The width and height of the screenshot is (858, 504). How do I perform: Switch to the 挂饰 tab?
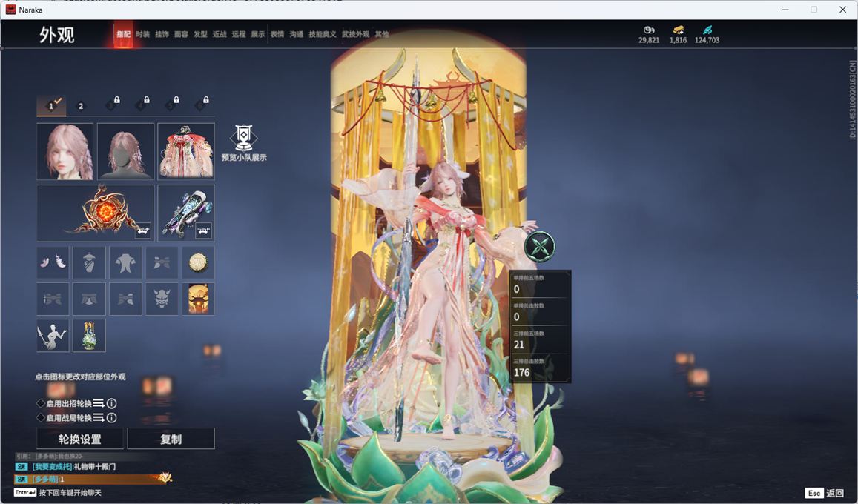tap(162, 34)
